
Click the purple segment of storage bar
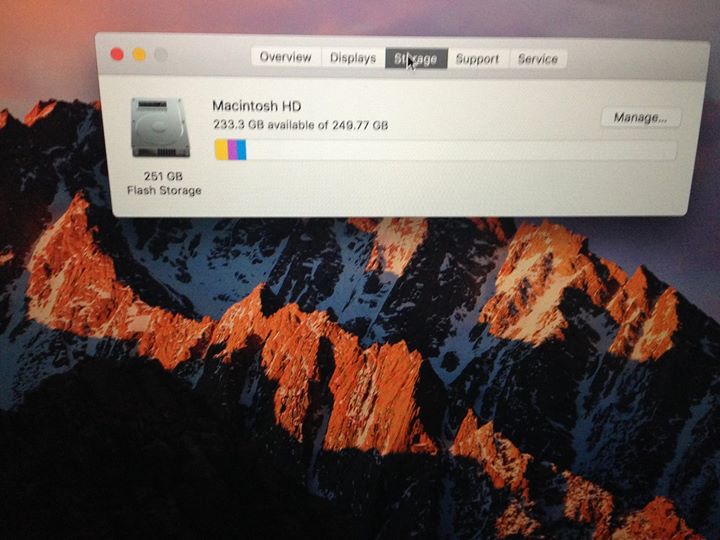pyautogui.click(x=233, y=150)
